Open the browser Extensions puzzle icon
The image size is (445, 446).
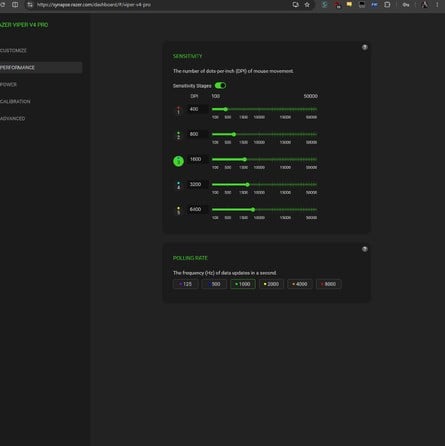click(387, 5)
